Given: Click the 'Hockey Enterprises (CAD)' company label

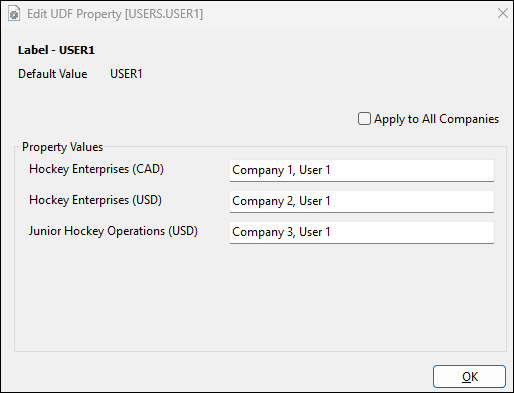Looking at the screenshot, I should tap(96, 169).
